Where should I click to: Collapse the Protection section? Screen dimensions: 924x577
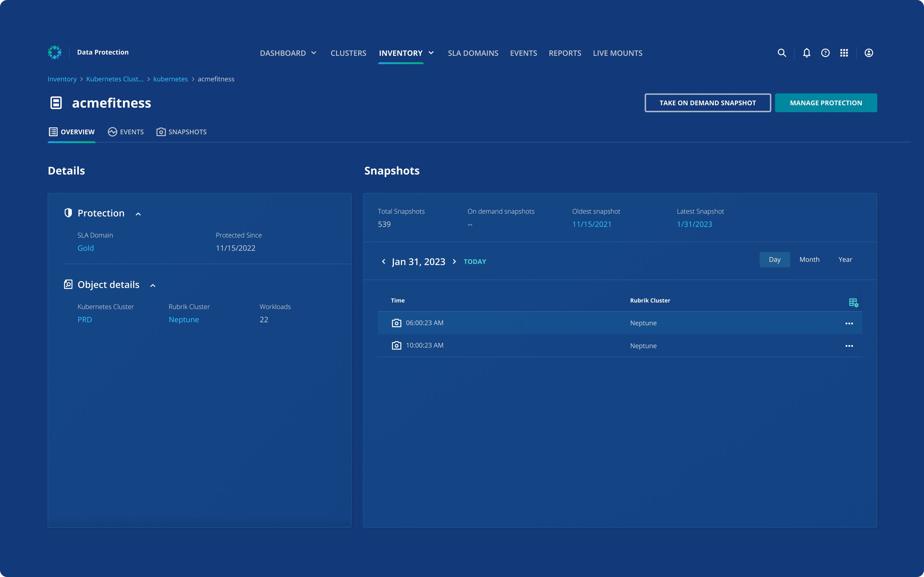tap(138, 214)
